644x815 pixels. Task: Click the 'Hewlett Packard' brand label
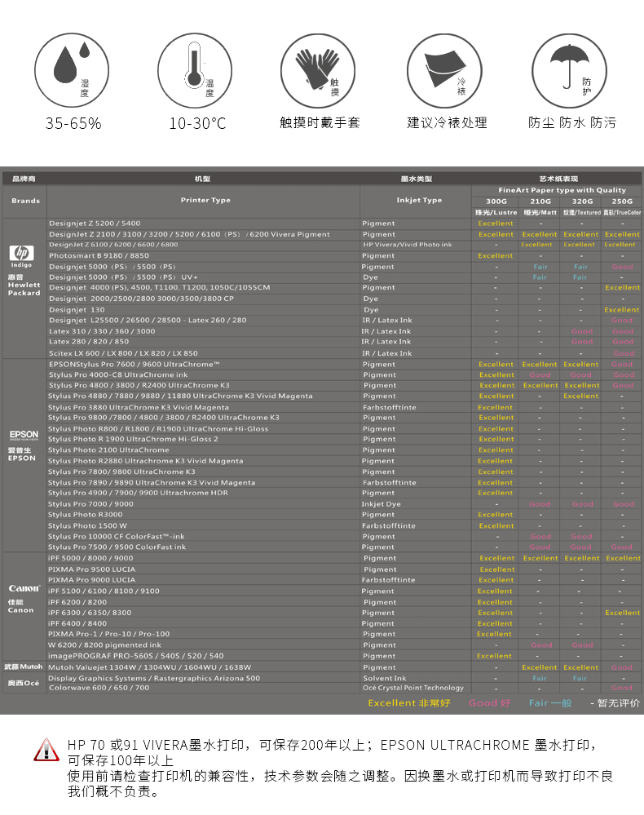click(24, 289)
